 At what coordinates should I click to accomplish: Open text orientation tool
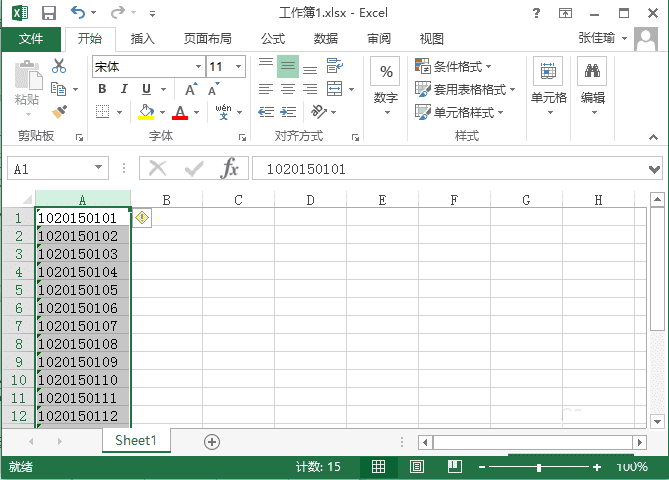pyautogui.click(x=319, y=112)
